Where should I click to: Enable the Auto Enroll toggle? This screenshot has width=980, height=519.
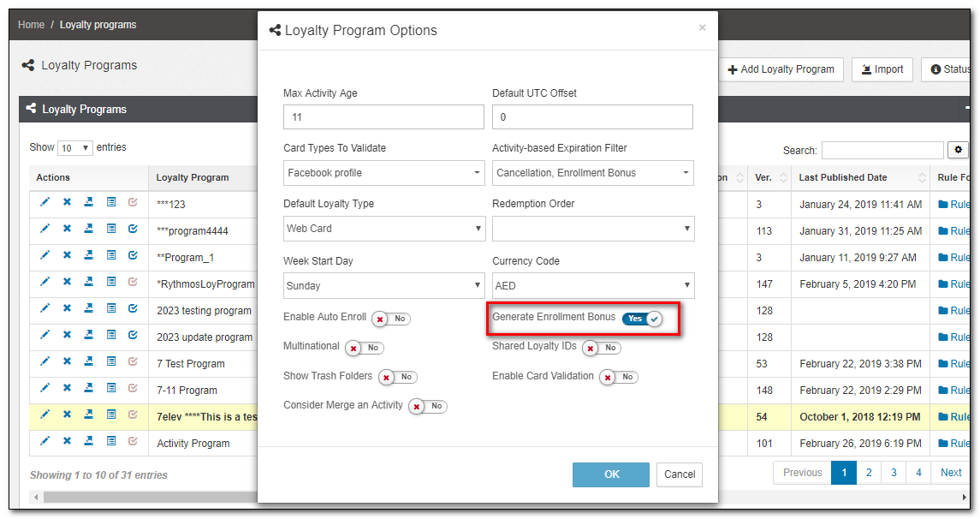391,319
